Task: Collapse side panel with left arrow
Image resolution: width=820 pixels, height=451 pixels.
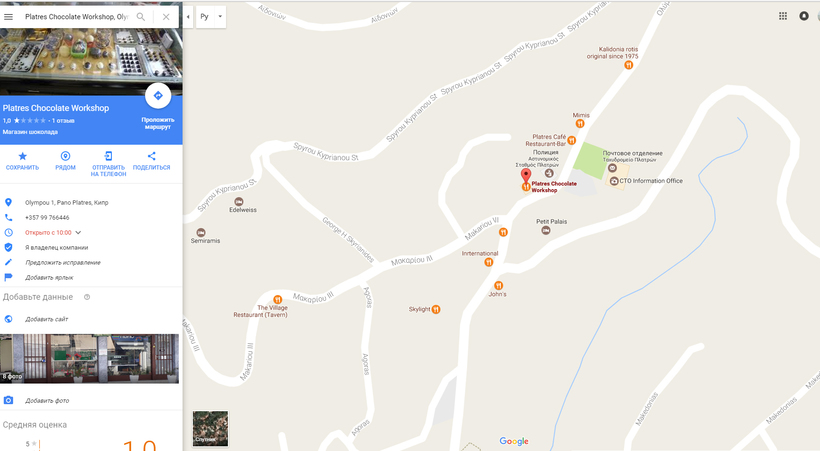Action: tap(188, 17)
